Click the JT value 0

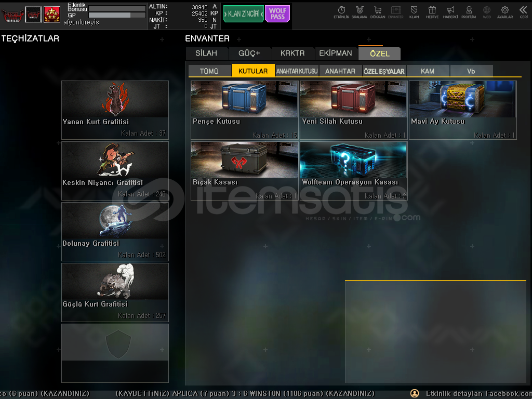tap(206, 26)
